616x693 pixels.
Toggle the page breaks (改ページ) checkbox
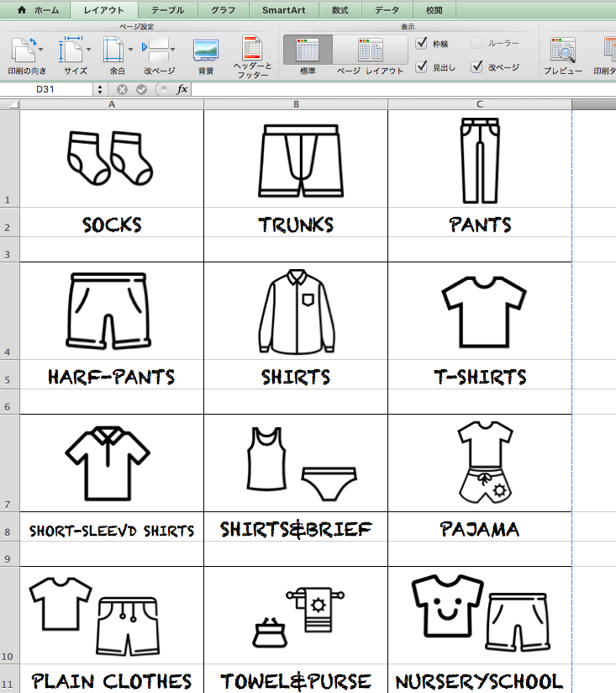(476, 66)
